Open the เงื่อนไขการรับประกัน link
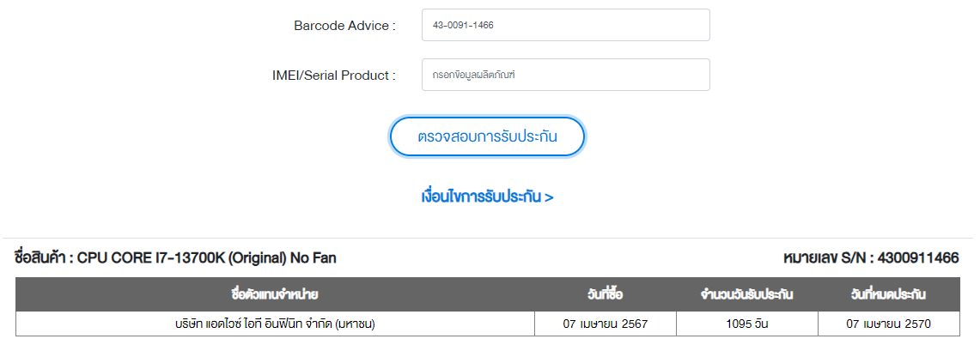980x345 pixels. [x=481, y=197]
